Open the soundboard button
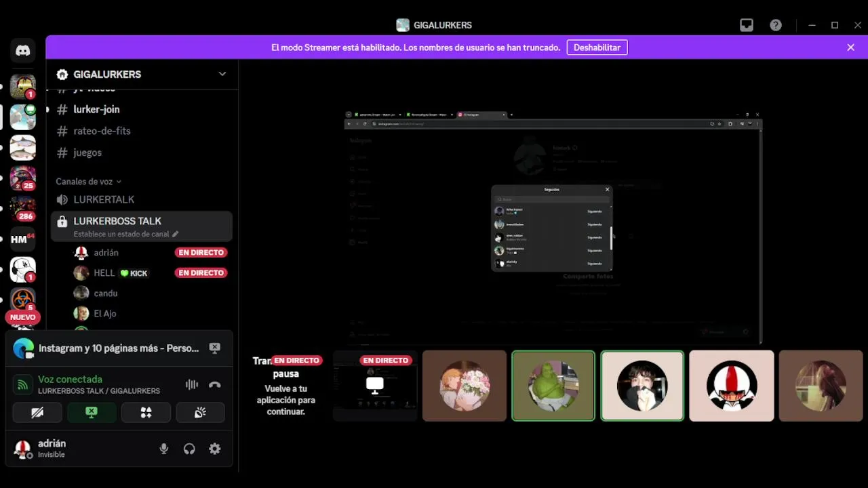Image resolution: width=868 pixels, height=488 pixels. (200, 412)
